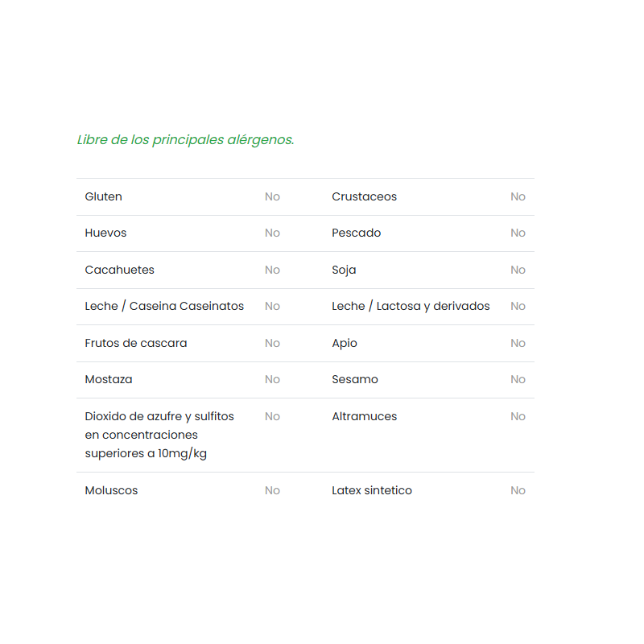Select the Crustaceos allergen label
Image resolution: width=644 pixels, height=644 pixels.
[364, 196]
